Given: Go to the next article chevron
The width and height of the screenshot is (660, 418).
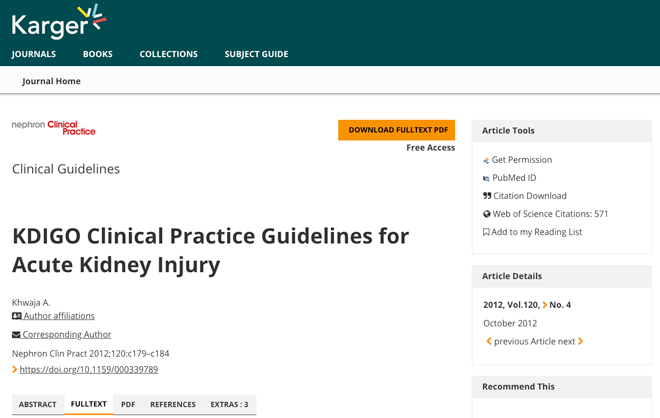Looking at the screenshot, I should point(580,341).
